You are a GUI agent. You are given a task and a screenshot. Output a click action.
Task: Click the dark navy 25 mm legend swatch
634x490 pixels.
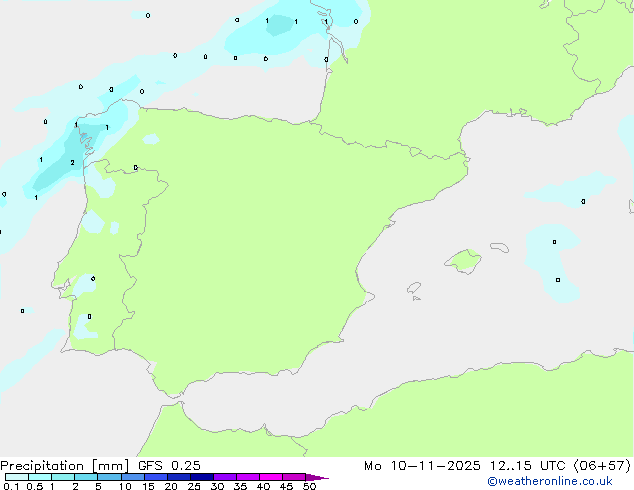pos(202,477)
